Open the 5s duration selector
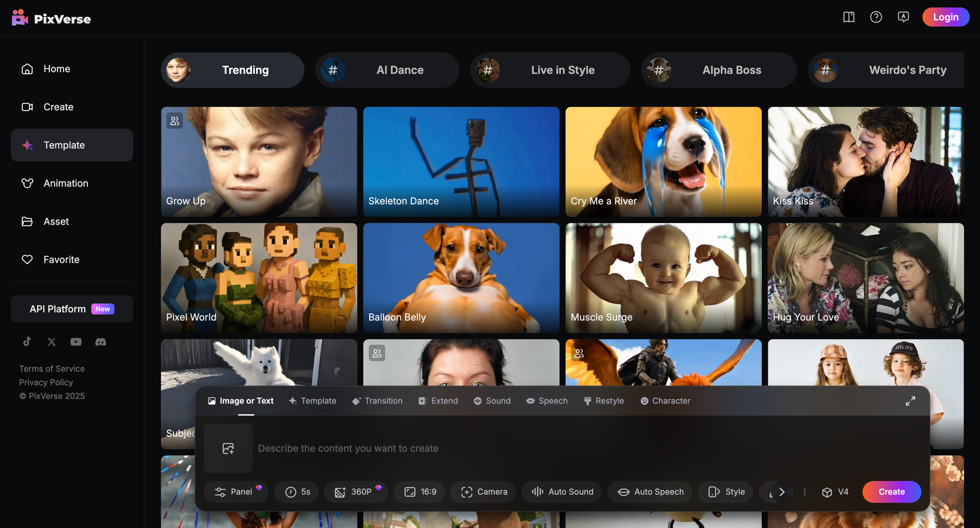Screen dimensions: 980x528 pos(296,492)
